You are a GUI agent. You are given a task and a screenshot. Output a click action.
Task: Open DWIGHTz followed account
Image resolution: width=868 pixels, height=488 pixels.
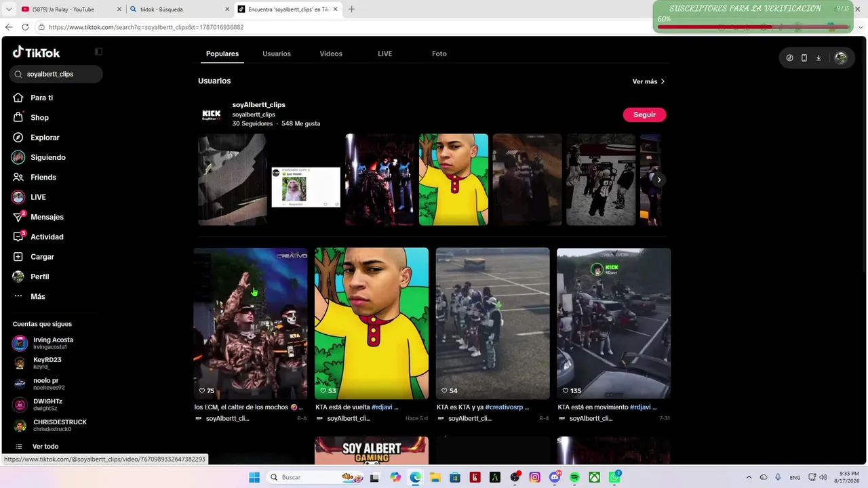47,405
